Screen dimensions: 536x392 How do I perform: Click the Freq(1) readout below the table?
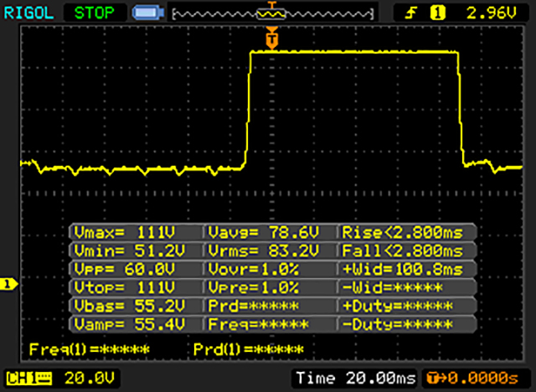click(x=90, y=349)
